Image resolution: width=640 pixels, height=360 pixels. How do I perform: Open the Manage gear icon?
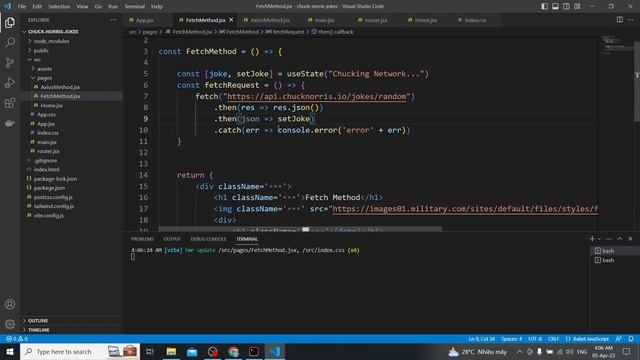pos(10,324)
